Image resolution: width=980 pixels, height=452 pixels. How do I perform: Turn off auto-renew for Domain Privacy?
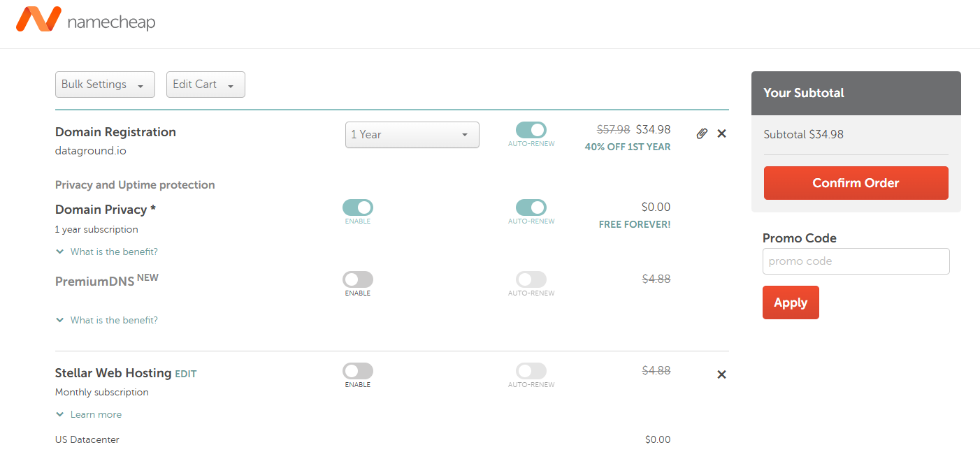(531, 207)
